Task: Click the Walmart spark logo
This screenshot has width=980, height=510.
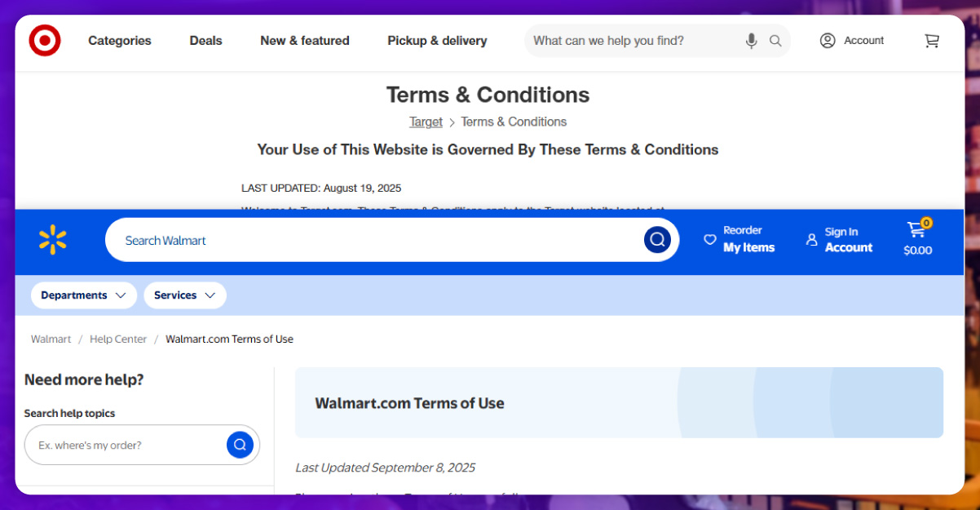Action: point(53,240)
